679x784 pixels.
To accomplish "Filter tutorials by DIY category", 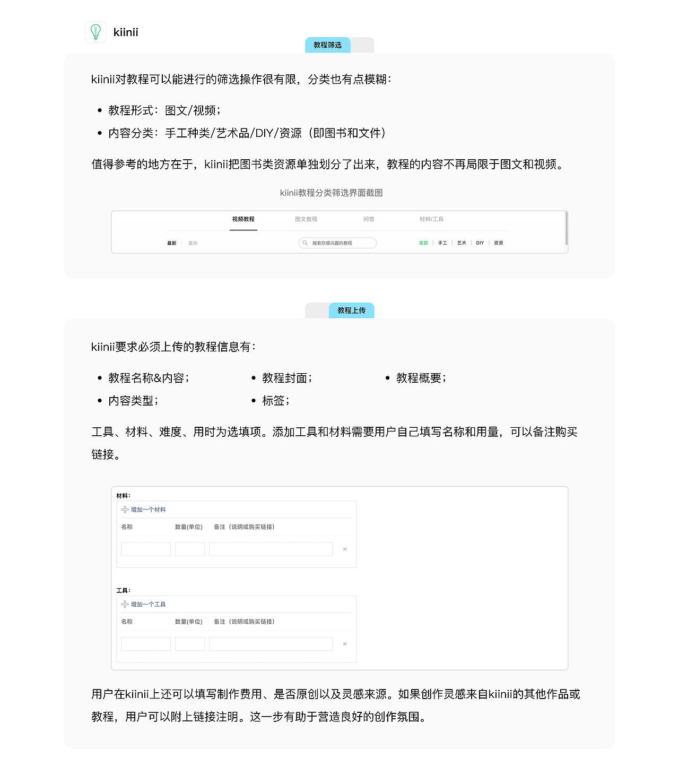I will tap(480, 243).
